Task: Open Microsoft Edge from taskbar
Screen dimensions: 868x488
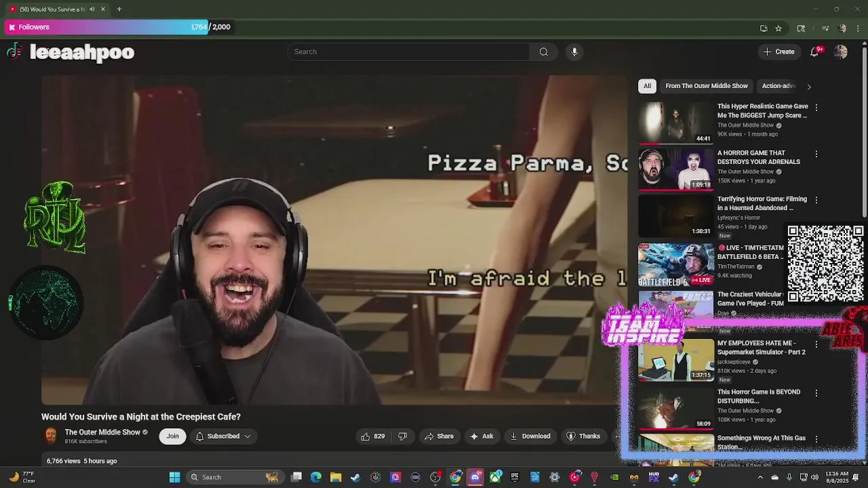Action: click(x=316, y=477)
